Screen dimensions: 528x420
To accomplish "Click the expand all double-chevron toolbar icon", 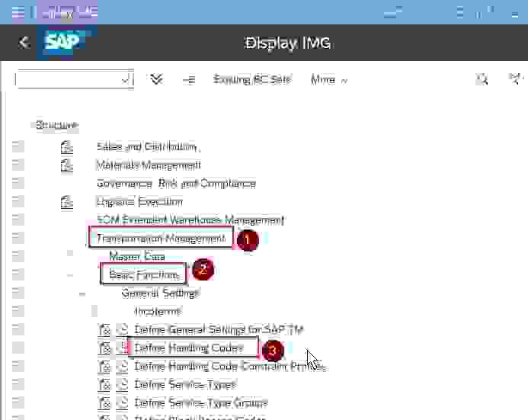I will point(157,79).
